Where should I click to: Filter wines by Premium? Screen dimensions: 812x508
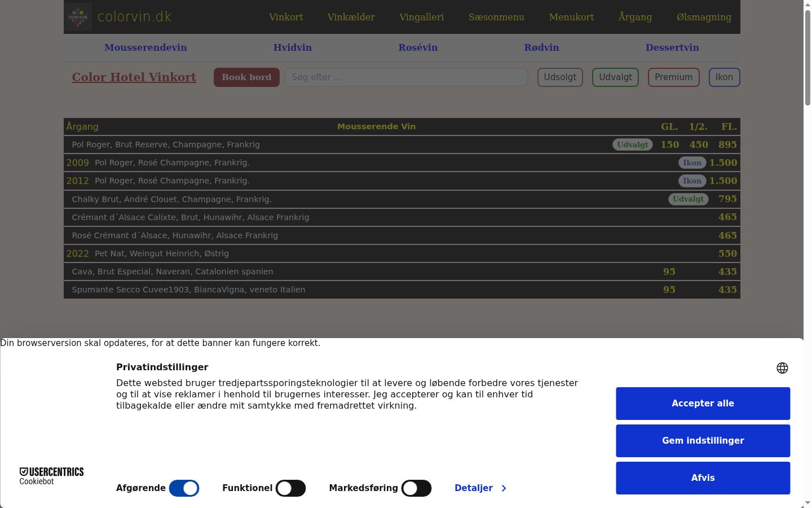(674, 77)
